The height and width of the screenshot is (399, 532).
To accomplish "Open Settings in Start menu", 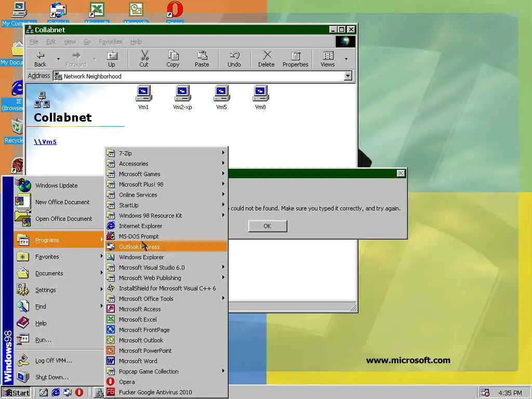I will coord(59,290).
